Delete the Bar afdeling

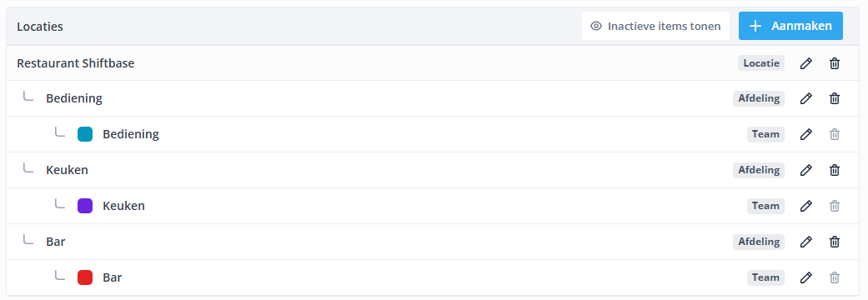(x=835, y=242)
